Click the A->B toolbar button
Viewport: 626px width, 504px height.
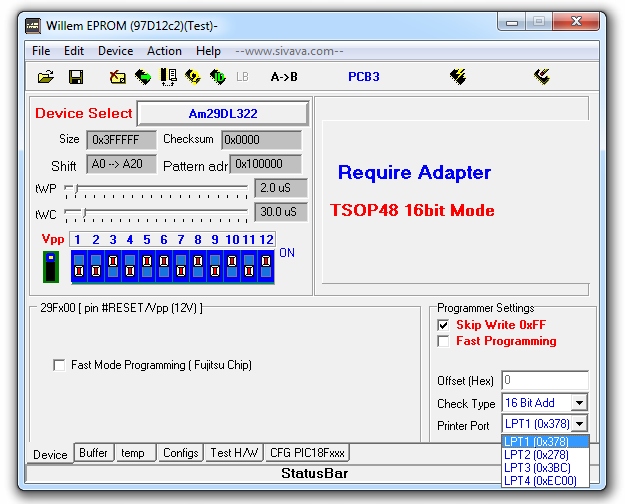click(x=284, y=77)
